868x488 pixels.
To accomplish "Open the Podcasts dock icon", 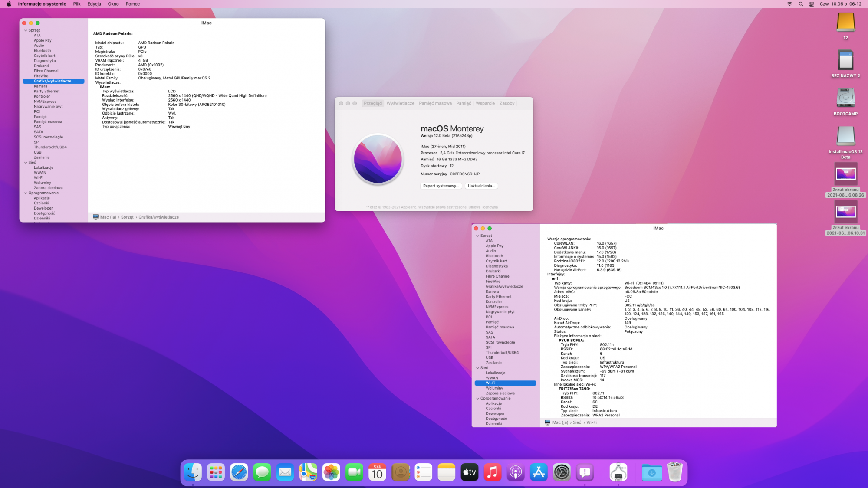I will pyautogui.click(x=516, y=472).
